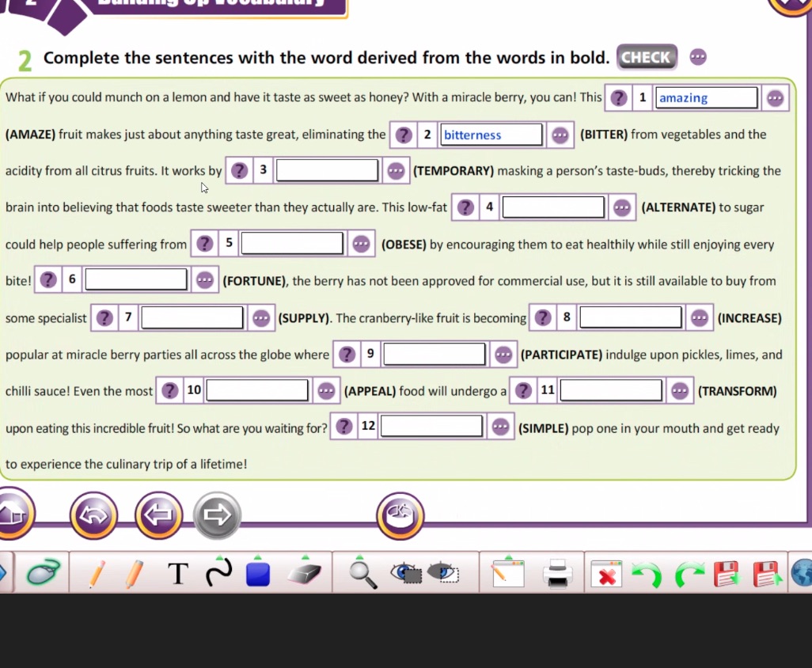This screenshot has height=668, width=812.
Task: Undo the last action
Action: point(647,575)
